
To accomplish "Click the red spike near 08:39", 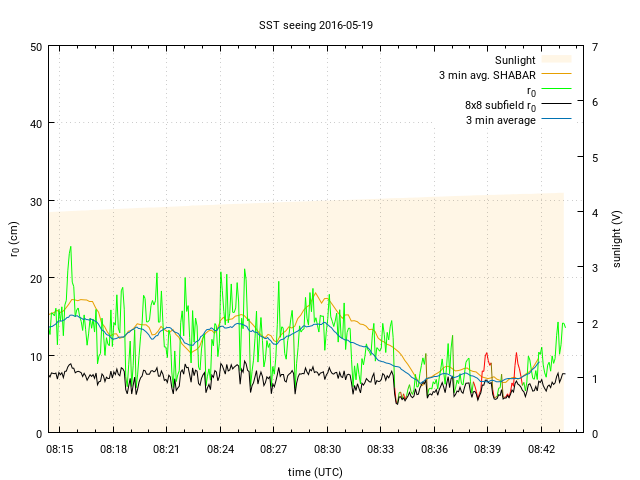I will 486,357.
